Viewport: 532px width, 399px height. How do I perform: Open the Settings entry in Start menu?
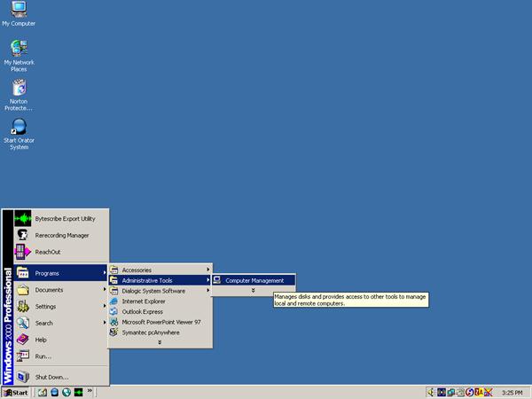coord(61,307)
